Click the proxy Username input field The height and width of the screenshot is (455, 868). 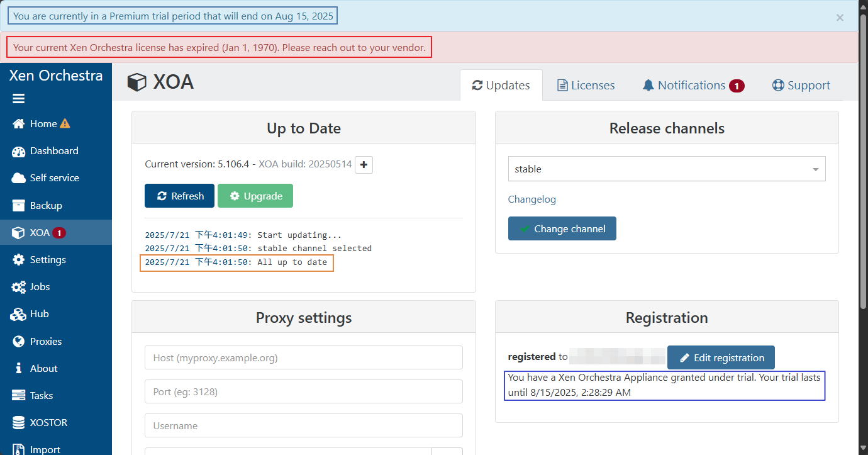[304, 425]
